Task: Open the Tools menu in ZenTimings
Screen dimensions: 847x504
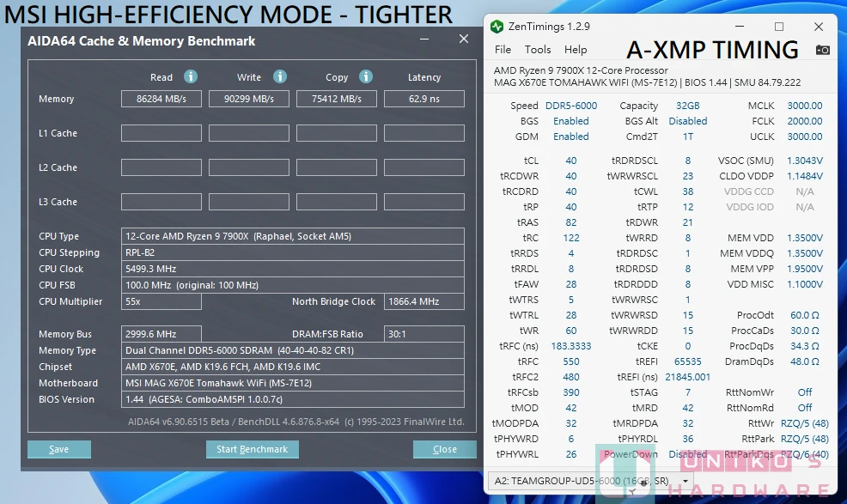Action: tap(538, 49)
